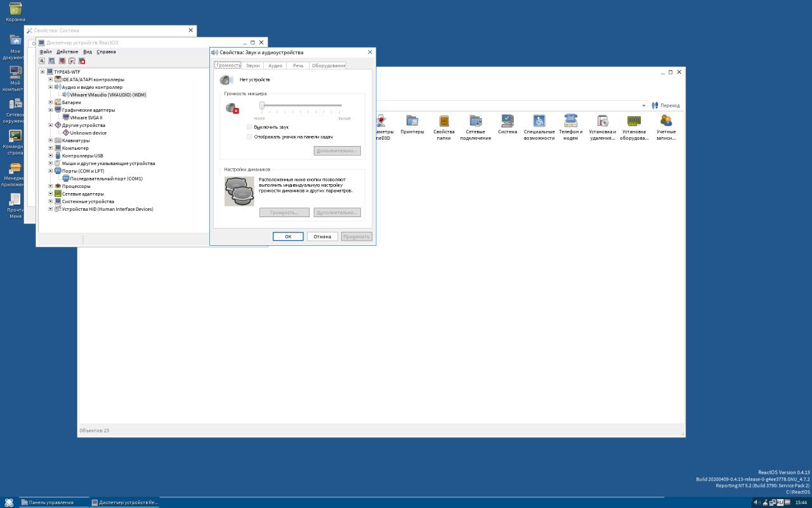The height and width of the screenshot is (508, 812).
Task: Open Network Connections (Сетевые подключения) icon
Action: 476,127
